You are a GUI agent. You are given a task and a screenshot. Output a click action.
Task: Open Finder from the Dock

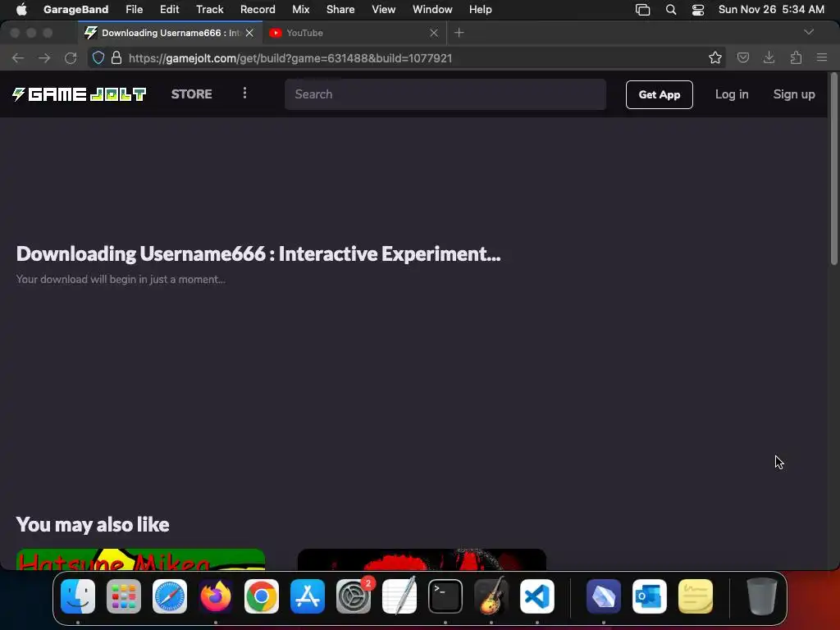[78, 596]
